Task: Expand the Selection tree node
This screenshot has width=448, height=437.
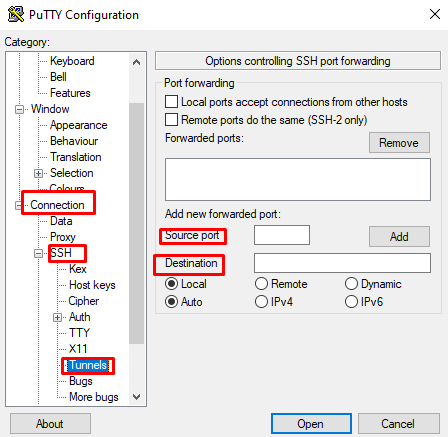Action: point(38,173)
